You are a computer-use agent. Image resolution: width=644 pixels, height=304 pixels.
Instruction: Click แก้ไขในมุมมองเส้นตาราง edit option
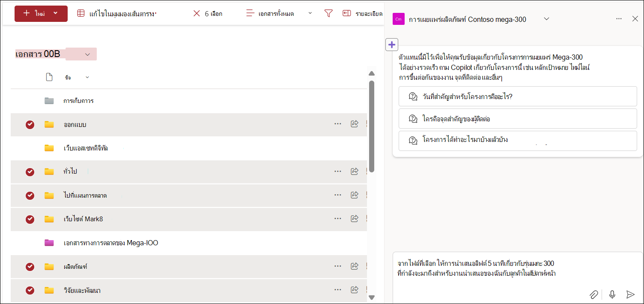tap(122, 14)
